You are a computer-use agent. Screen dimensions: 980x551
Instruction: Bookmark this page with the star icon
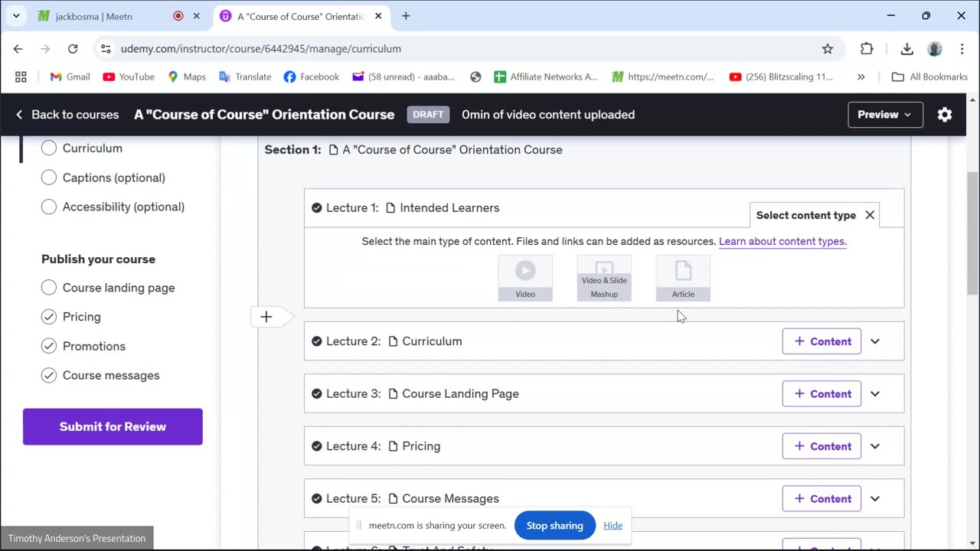pos(828,48)
